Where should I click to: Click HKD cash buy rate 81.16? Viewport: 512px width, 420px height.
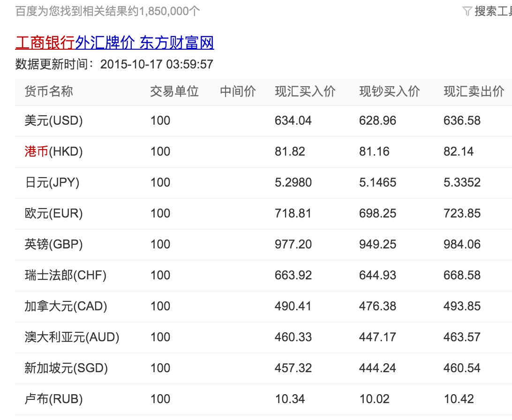[374, 152]
